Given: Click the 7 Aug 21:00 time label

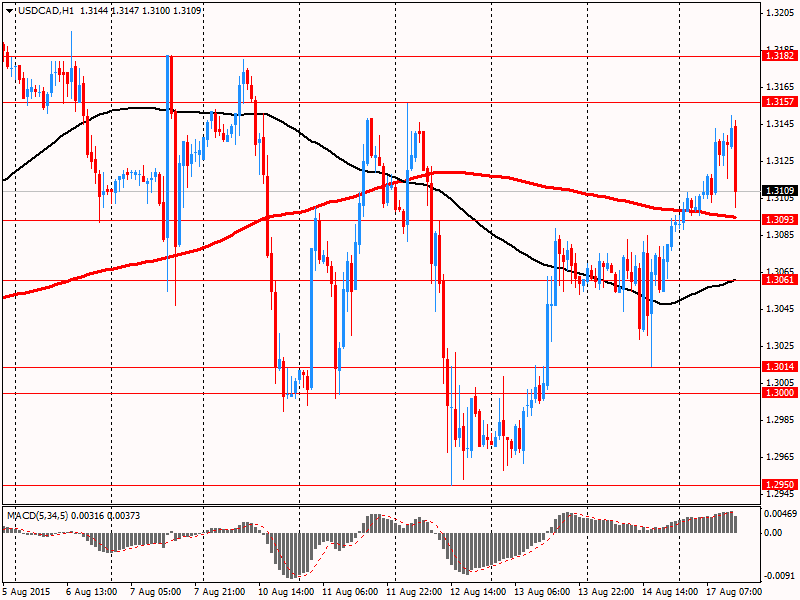Looking at the screenshot, I should click(220, 592).
